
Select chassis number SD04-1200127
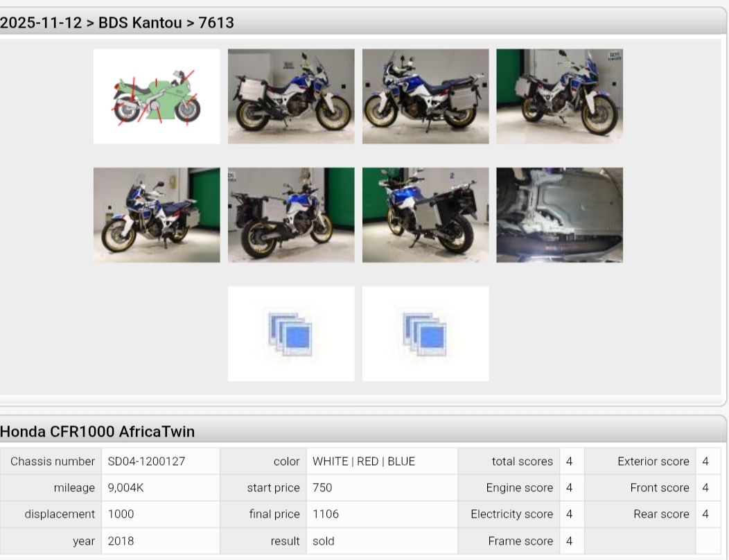point(146,462)
